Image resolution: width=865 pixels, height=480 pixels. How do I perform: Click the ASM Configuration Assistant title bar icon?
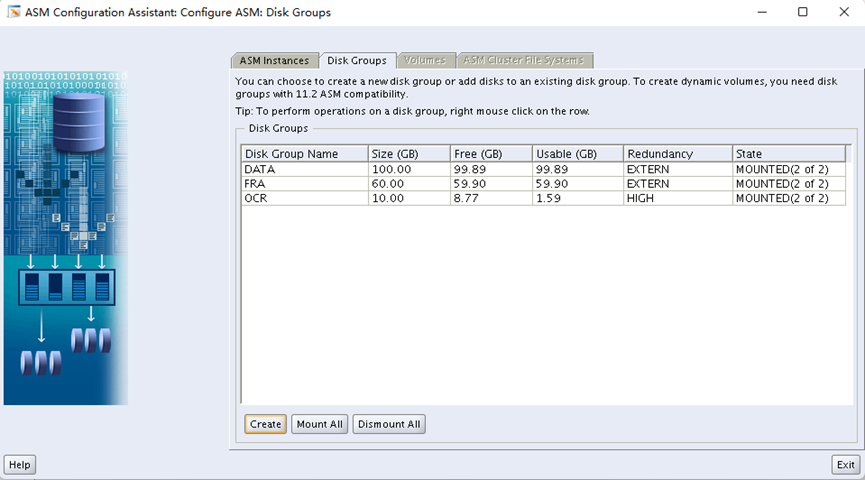[14, 12]
